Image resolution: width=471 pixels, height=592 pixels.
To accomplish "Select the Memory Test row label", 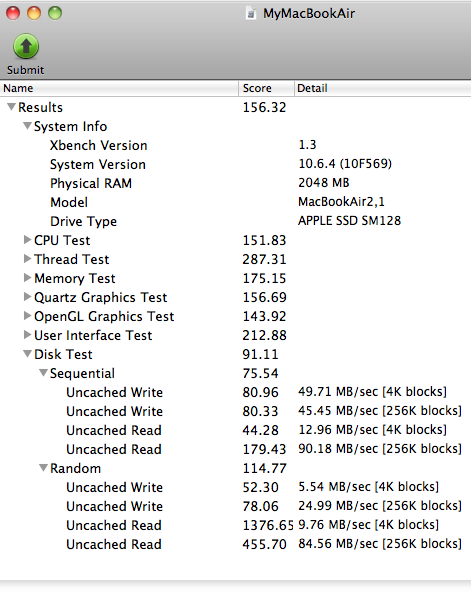I will click(75, 279).
